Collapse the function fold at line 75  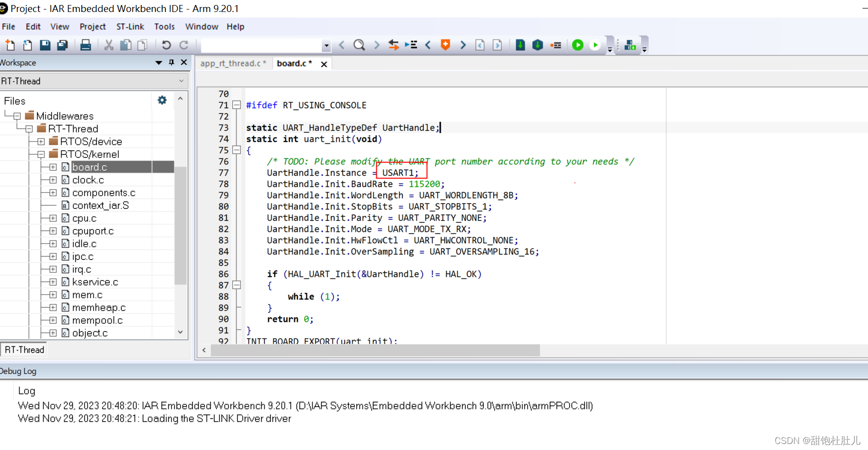click(237, 150)
